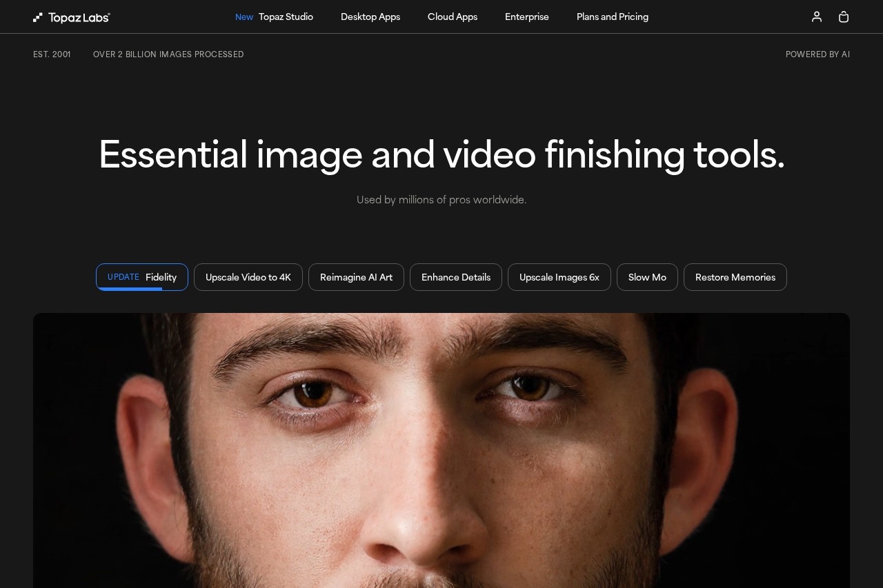Image resolution: width=883 pixels, height=588 pixels.
Task: Navigate to Cloud Apps
Action: (453, 17)
